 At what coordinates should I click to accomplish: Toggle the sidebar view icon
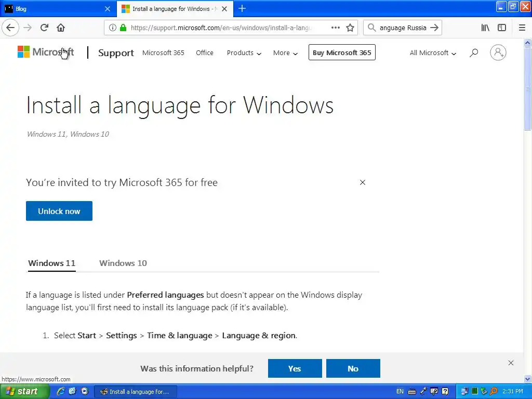click(502, 28)
